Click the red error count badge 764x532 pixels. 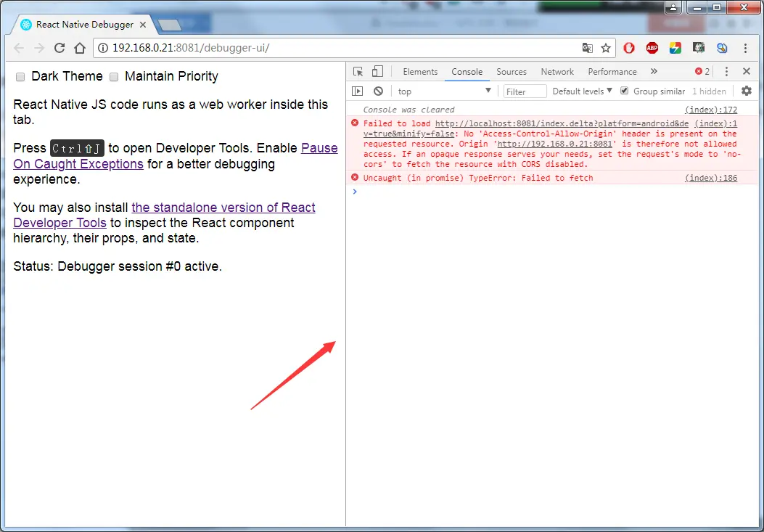[702, 72]
